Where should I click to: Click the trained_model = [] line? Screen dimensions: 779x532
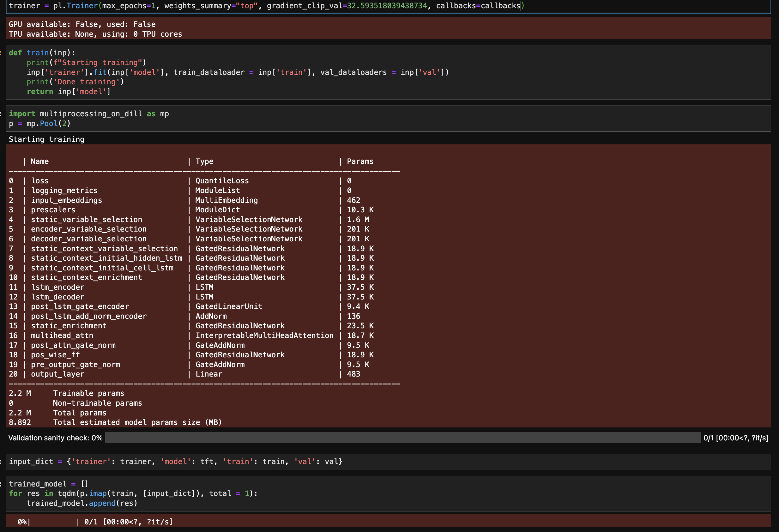(x=48, y=484)
